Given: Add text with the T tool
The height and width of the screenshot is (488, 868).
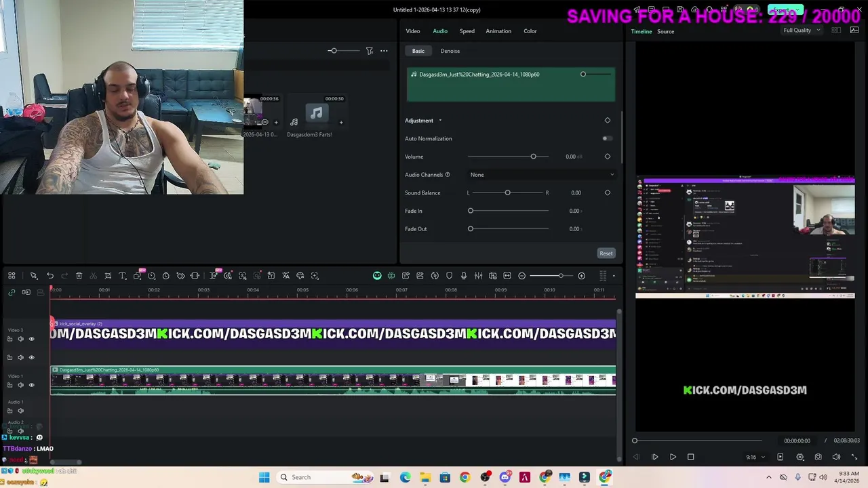Looking at the screenshot, I should pyautogui.click(x=123, y=276).
